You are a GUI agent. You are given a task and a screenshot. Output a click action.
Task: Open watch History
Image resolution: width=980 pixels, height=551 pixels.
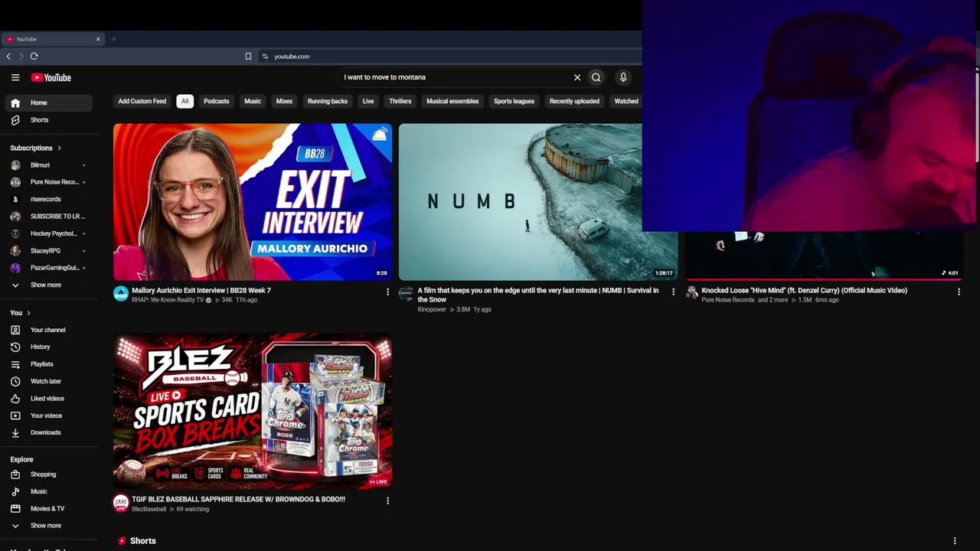[49, 347]
